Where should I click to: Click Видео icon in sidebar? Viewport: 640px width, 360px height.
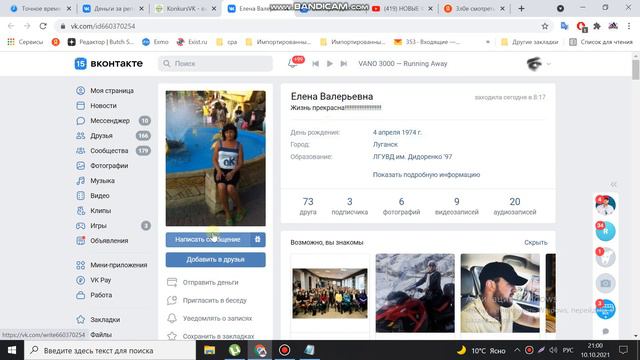pos(81,196)
